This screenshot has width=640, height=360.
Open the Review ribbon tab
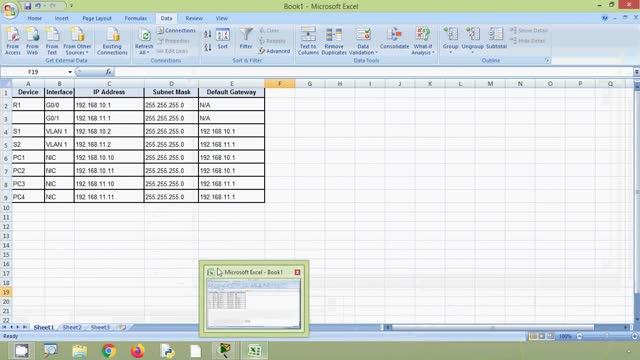click(x=194, y=18)
